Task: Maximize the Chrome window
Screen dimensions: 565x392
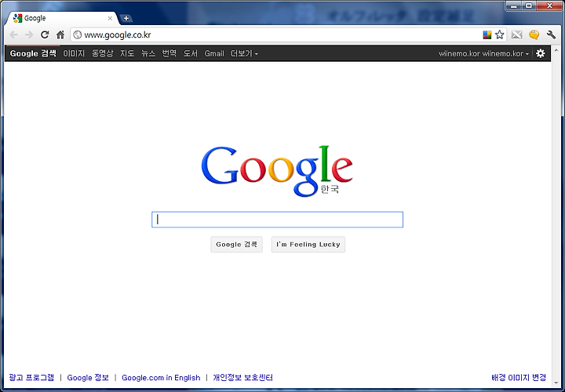Action: coord(529,5)
